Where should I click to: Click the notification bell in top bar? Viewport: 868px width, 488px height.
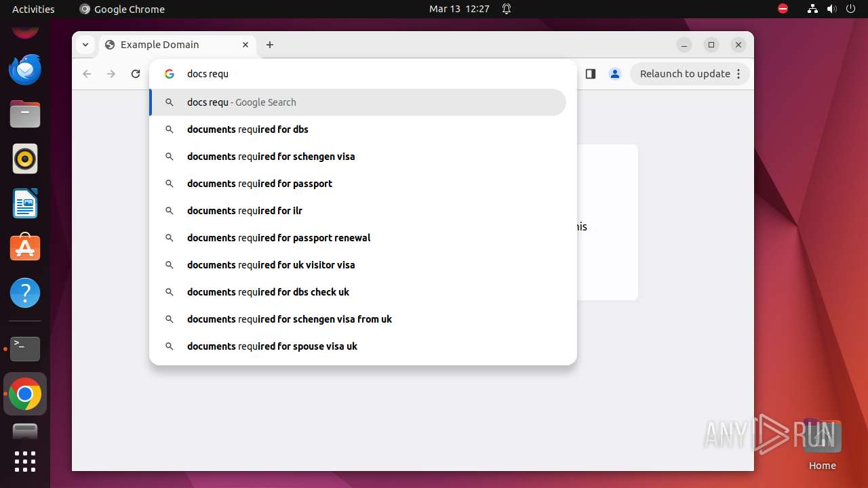click(507, 9)
